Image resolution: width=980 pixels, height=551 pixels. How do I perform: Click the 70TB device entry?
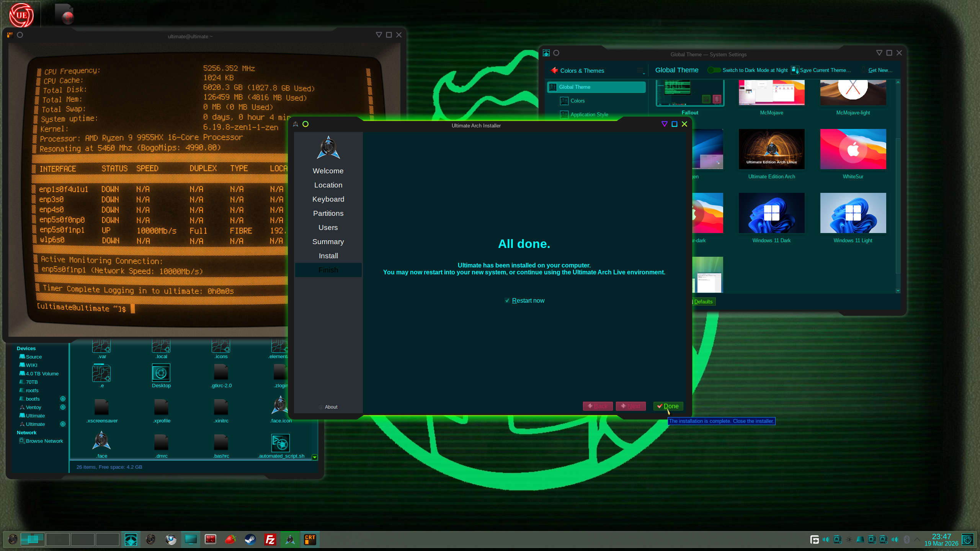[x=29, y=382]
